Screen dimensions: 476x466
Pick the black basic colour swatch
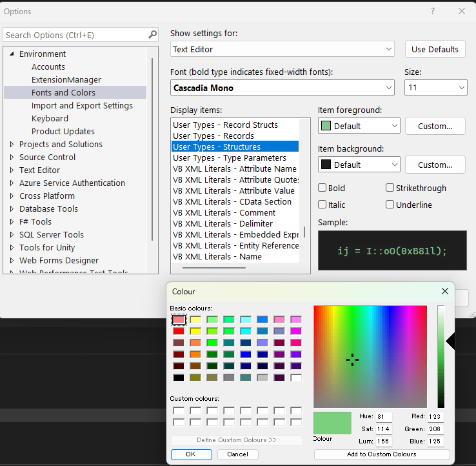click(x=179, y=378)
